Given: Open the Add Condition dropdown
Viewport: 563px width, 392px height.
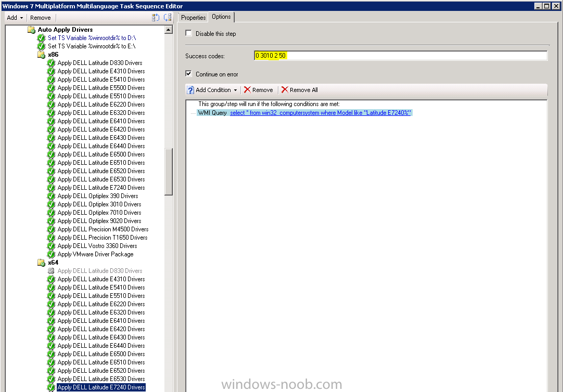Looking at the screenshot, I should [x=212, y=90].
